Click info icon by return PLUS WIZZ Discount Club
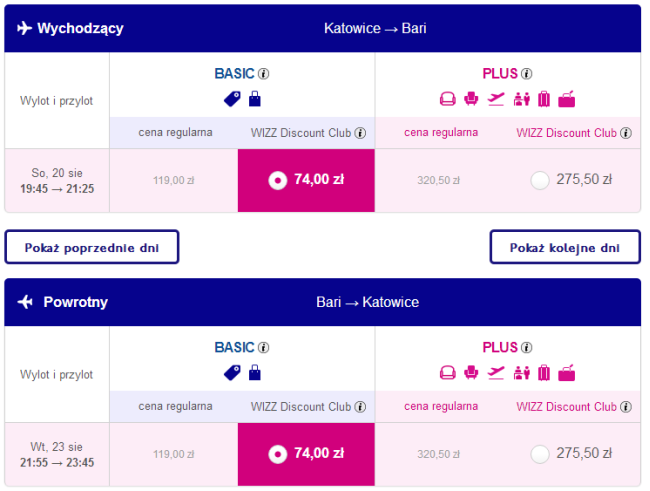The width and height of the screenshot is (650, 491). pos(626,407)
